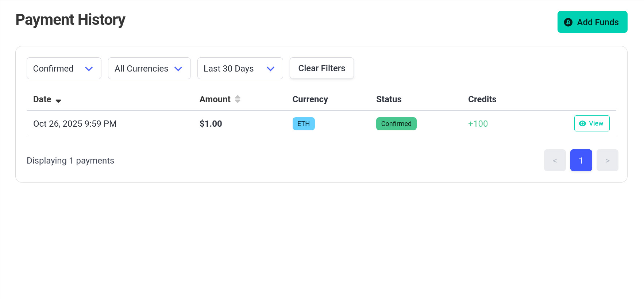Click the Displaying 1 payments text
The height and width of the screenshot is (299, 644).
point(70,161)
